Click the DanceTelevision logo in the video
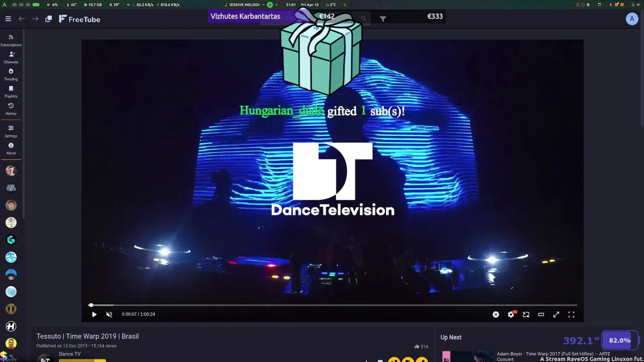644x362 pixels. 333,179
